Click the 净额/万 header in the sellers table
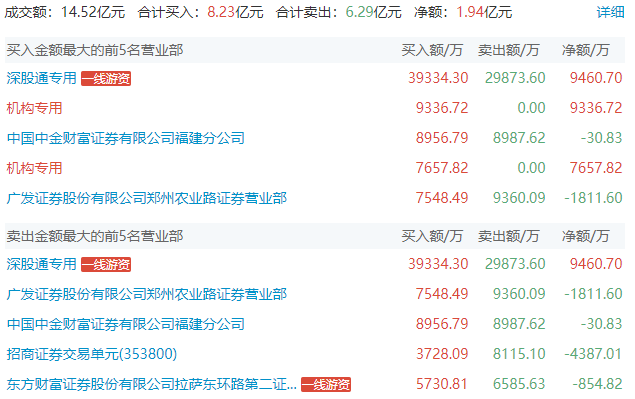This screenshot has width=635, height=399. (586, 236)
